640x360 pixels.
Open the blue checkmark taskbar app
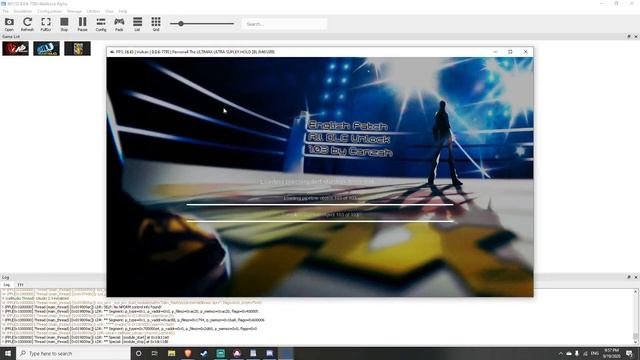tap(204, 353)
